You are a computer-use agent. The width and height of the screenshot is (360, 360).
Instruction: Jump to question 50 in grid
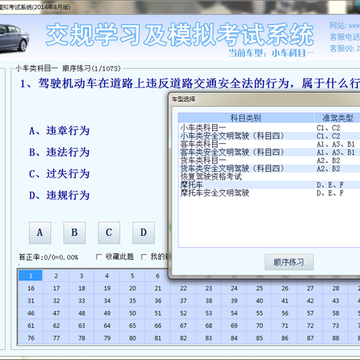click(x=132, y=313)
